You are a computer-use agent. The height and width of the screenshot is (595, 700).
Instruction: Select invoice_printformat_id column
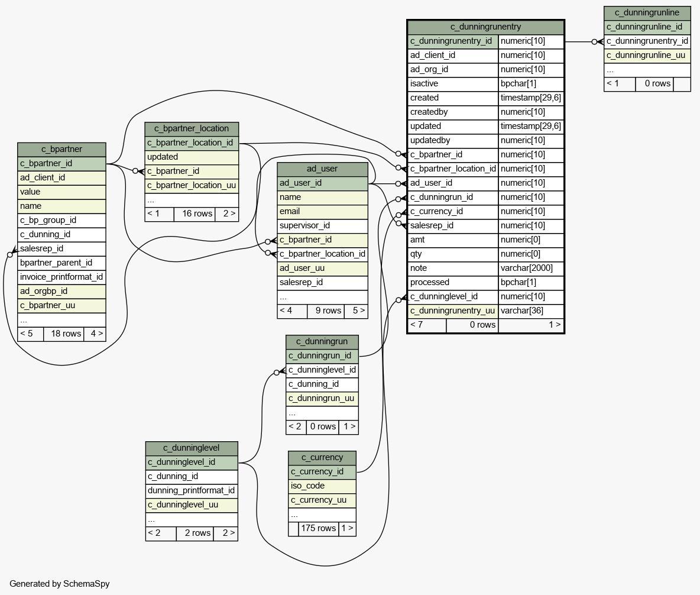pyautogui.click(x=61, y=277)
